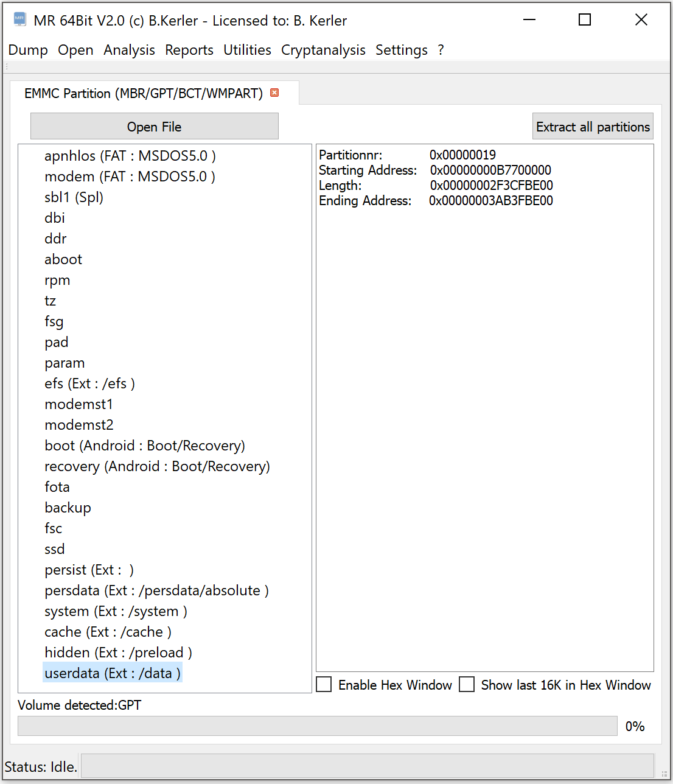Select the pad partition
The width and height of the screenshot is (673, 784).
point(56,342)
